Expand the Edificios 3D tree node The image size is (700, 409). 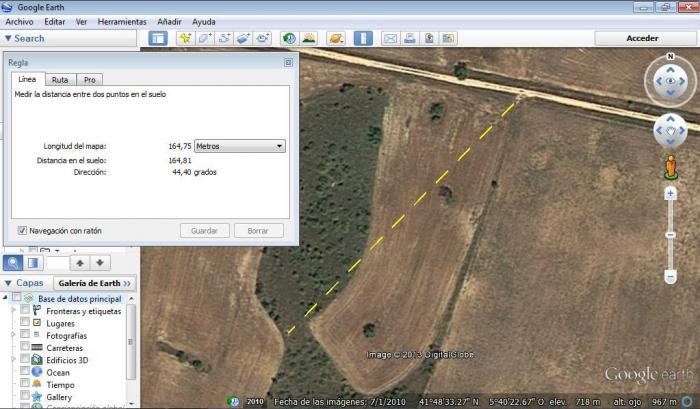pyautogui.click(x=13, y=359)
